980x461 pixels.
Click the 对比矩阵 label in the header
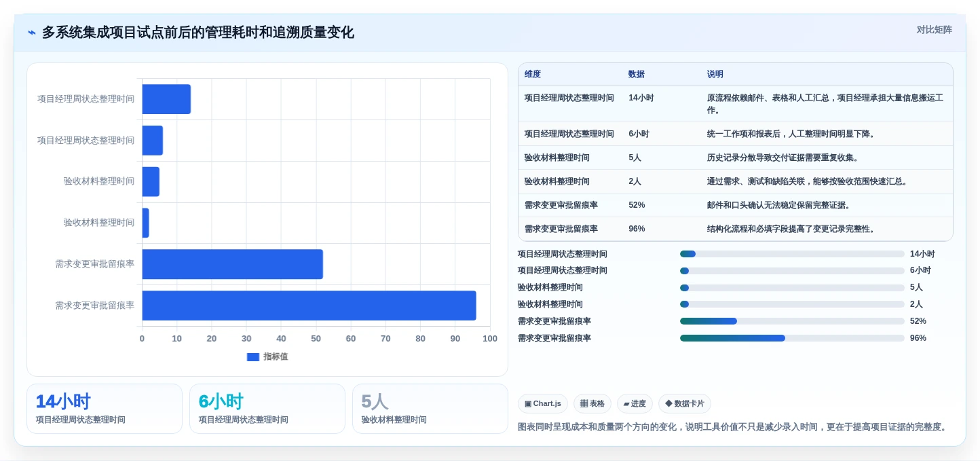click(x=934, y=30)
